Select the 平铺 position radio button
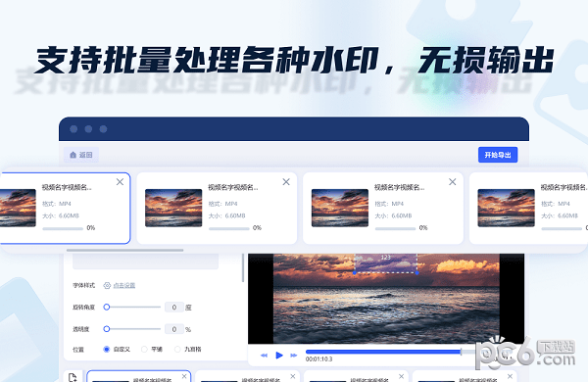588x382 pixels. coord(144,349)
